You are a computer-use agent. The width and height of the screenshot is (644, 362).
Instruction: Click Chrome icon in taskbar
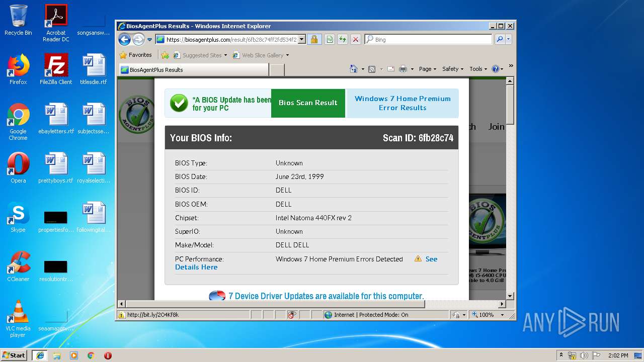(91, 355)
